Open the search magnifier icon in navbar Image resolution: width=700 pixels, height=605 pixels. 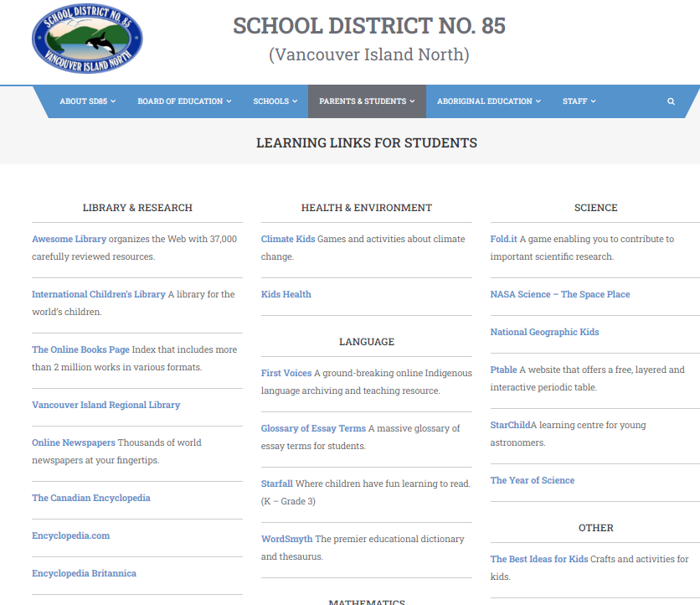tap(671, 101)
